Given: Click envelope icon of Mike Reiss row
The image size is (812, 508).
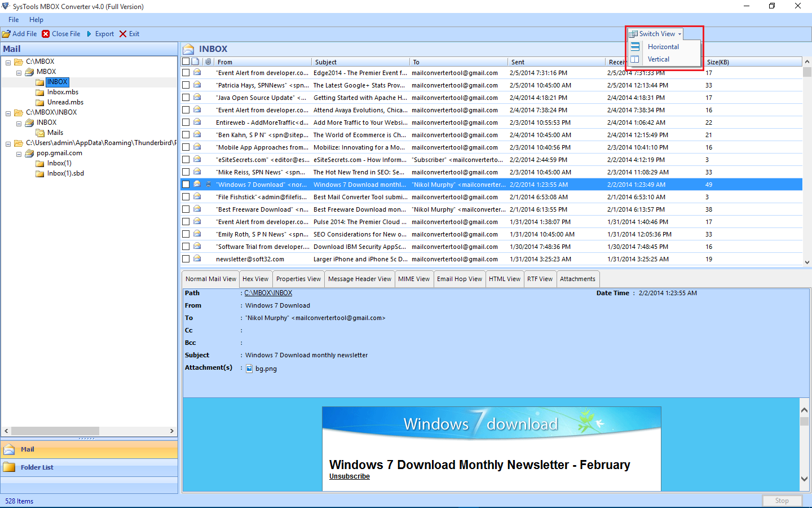Looking at the screenshot, I should [x=197, y=172].
